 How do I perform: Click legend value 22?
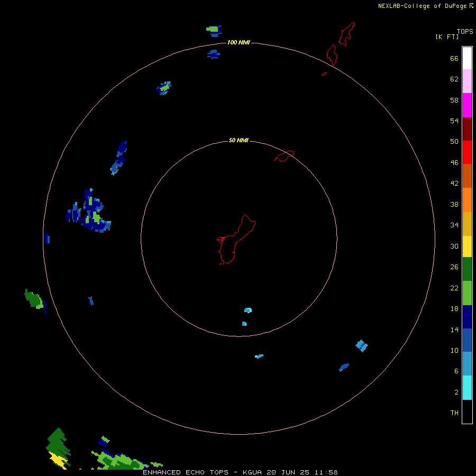pyautogui.click(x=454, y=288)
